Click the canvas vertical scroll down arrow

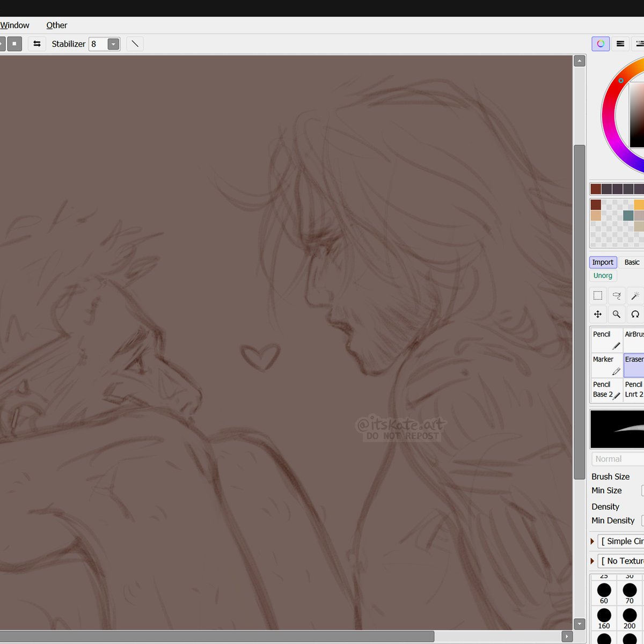(579, 624)
